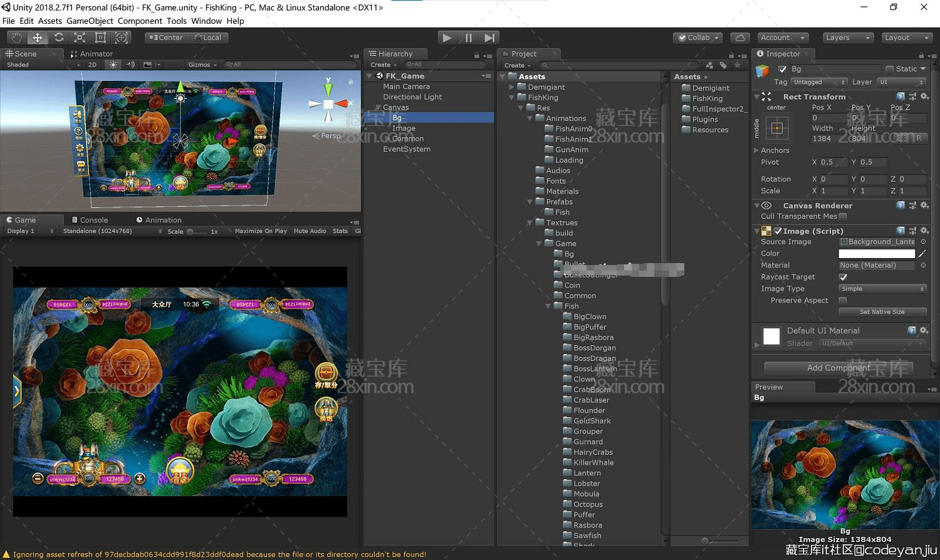The height and width of the screenshot is (560, 940).
Task: Select the Rect transform tool
Action: pyautogui.click(x=100, y=38)
